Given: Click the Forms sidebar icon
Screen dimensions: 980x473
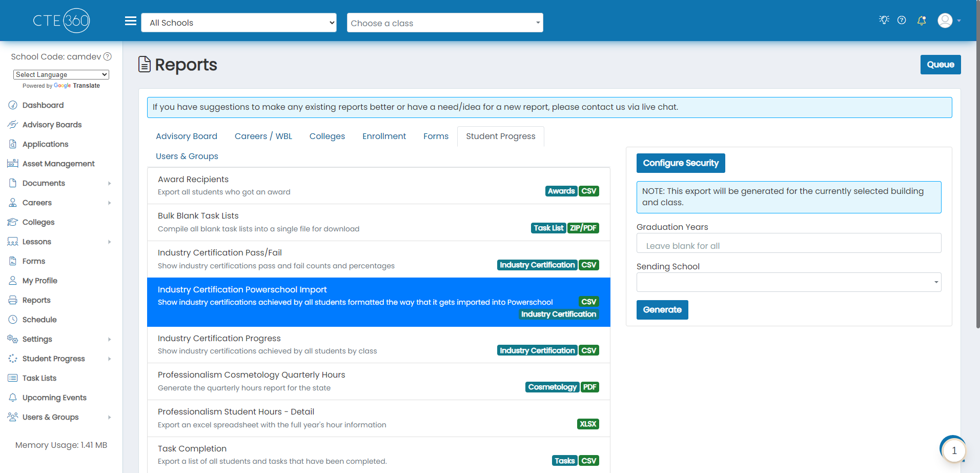Looking at the screenshot, I should point(13,261).
